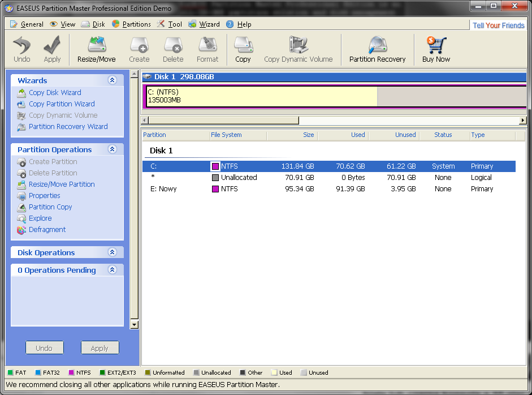Select the Delete partition toolbar icon
Screen dimensions: 532x395
pos(173,49)
